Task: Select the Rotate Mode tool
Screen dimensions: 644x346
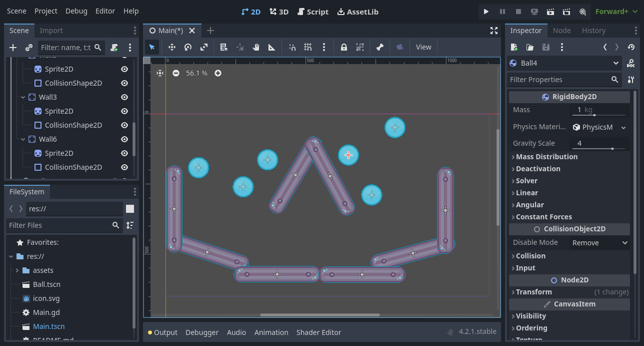Action: pyautogui.click(x=187, y=47)
